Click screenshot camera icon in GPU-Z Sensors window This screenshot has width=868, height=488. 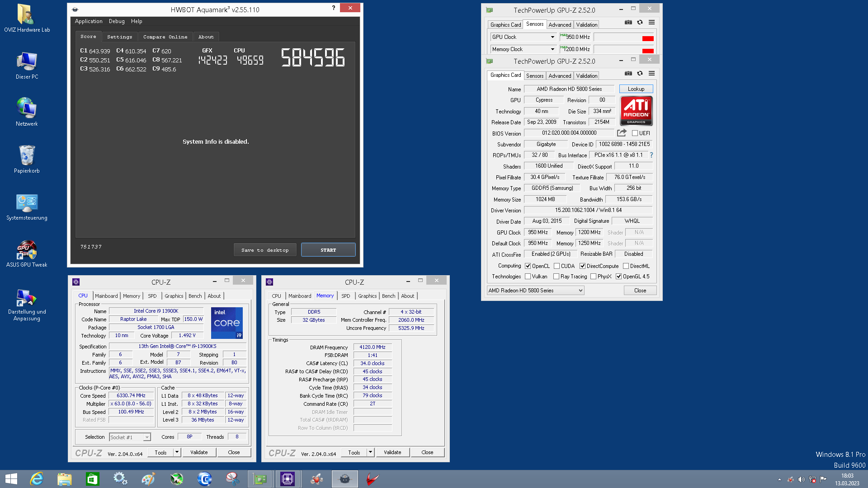pos(628,23)
